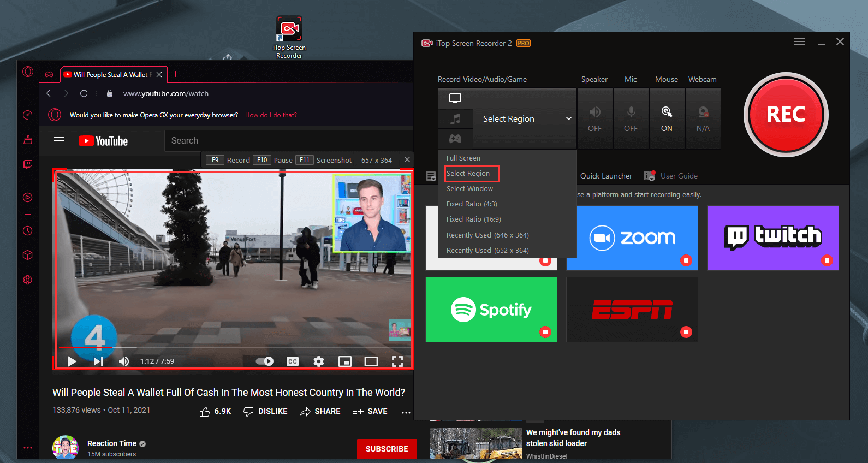This screenshot has height=463, width=868.
Task: Skip to the next YouTube video
Action: tap(98, 361)
